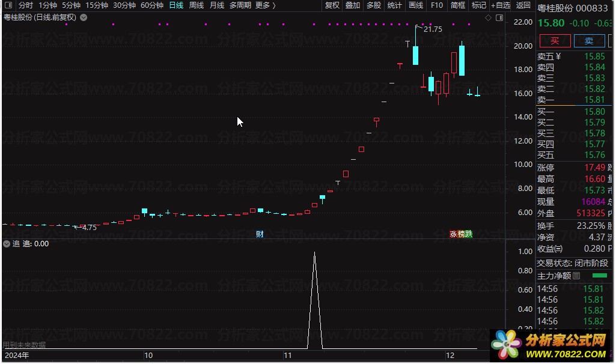
Task: Click the ¥ symbol next to 卖五
Action: pos(558,56)
